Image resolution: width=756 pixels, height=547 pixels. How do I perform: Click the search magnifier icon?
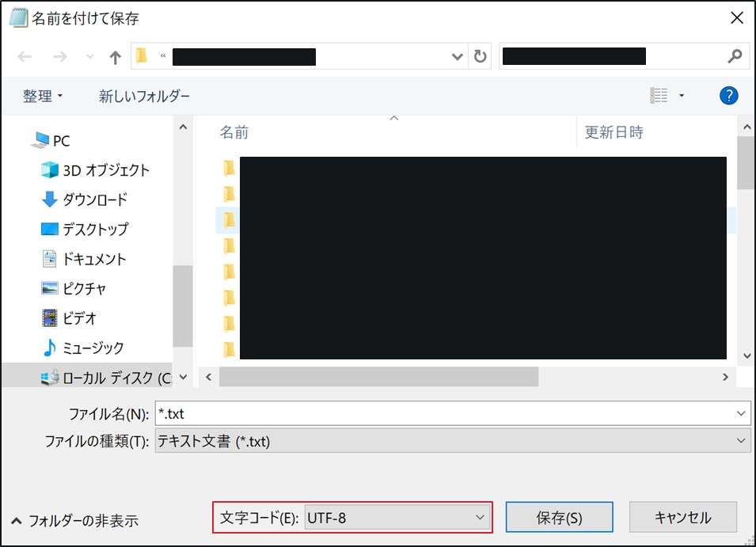pyautogui.click(x=735, y=56)
